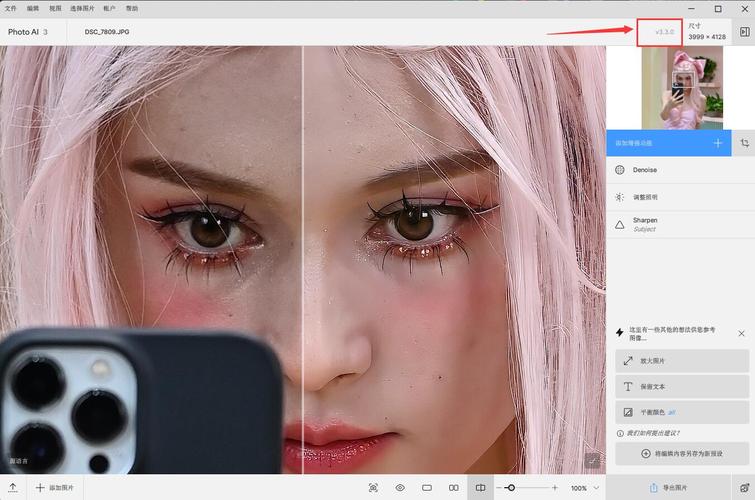755x500 pixels.
Task: Switch to side-by-side view icon
Action: click(454, 488)
